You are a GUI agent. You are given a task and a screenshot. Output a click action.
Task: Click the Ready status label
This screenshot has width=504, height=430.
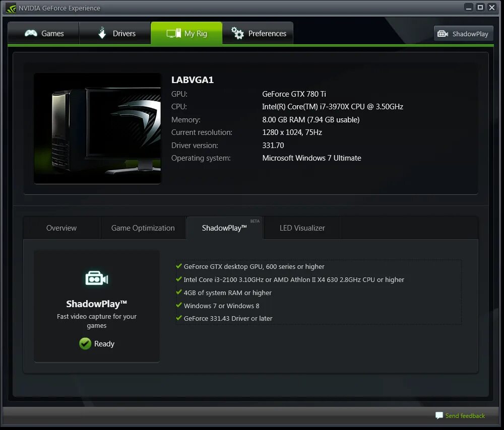104,343
